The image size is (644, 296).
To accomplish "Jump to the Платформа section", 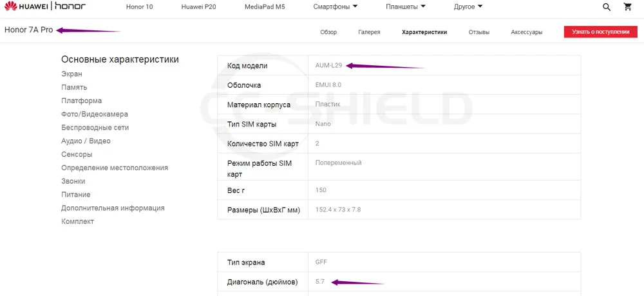I will pyautogui.click(x=81, y=101).
